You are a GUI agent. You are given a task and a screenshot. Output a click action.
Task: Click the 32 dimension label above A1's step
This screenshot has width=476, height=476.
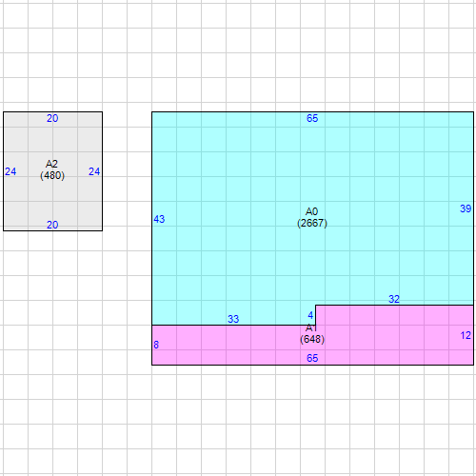click(394, 299)
